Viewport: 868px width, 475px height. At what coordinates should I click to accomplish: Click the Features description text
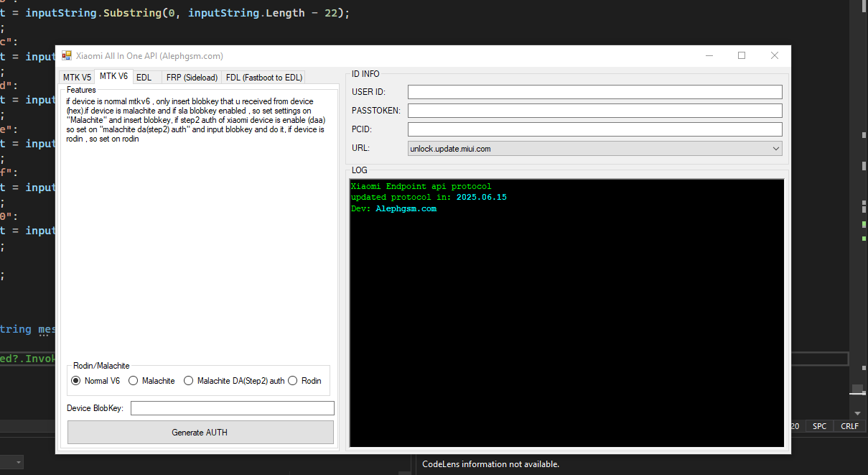click(195, 120)
